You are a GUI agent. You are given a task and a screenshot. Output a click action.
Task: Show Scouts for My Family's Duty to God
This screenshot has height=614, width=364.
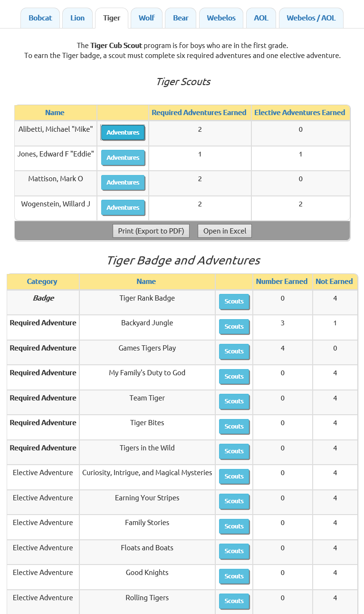pyautogui.click(x=234, y=376)
